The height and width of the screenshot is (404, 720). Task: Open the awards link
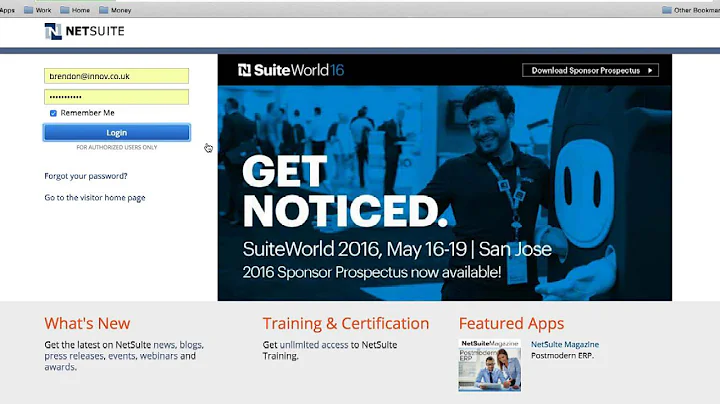click(59, 367)
